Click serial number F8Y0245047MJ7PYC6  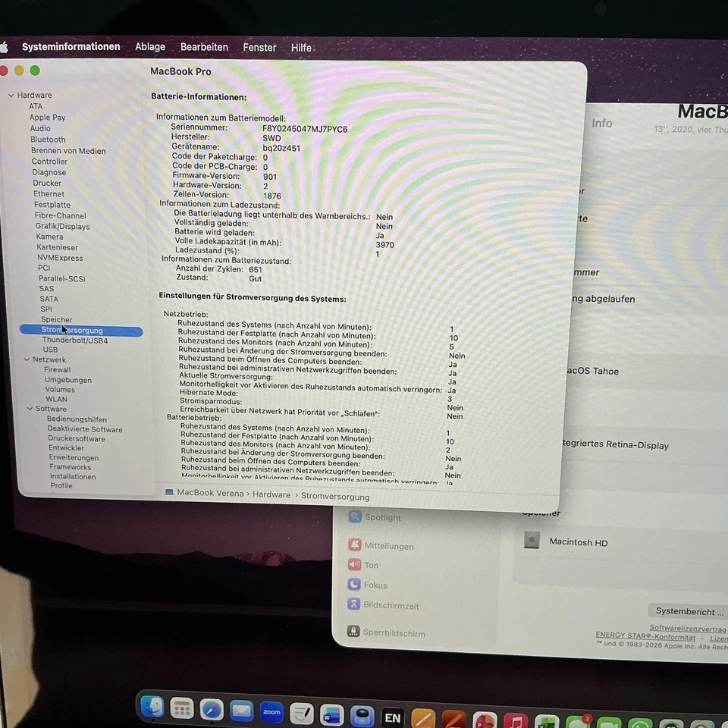point(305,129)
